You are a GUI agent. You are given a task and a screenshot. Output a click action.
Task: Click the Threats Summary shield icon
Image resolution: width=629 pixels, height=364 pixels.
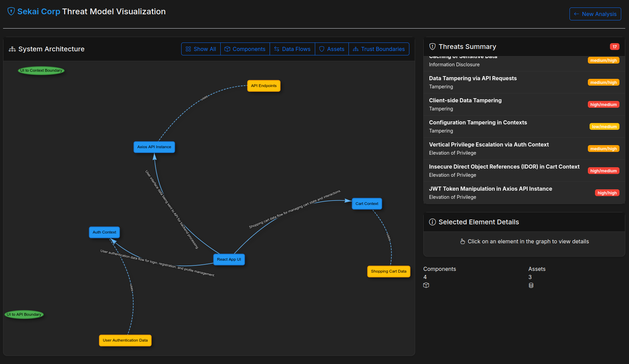click(432, 47)
